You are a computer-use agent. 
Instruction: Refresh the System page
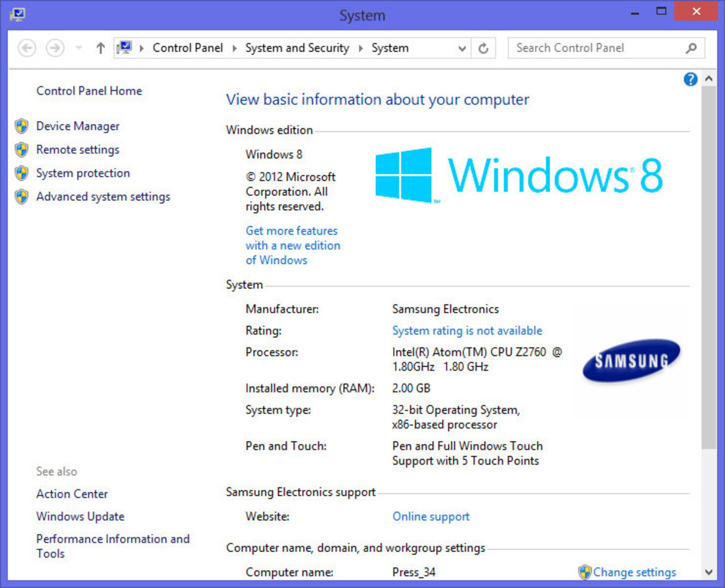(x=483, y=48)
